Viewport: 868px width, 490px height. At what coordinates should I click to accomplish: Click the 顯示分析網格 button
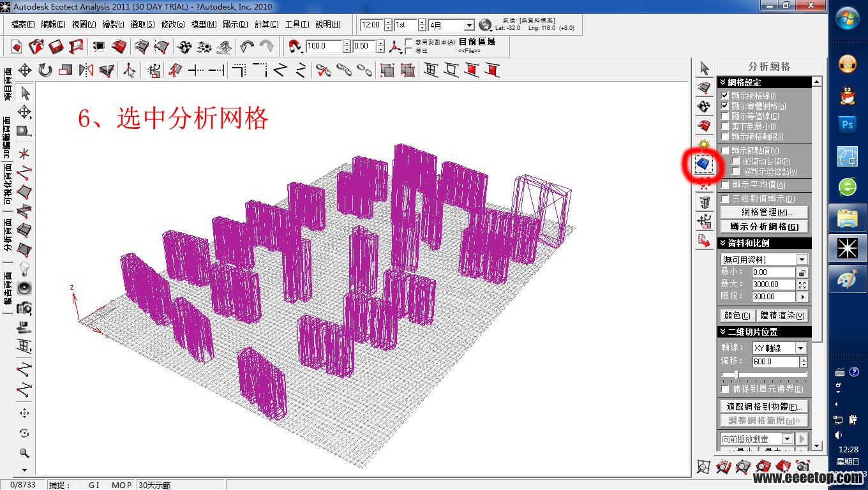pyautogui.click(x=764, y=226)
